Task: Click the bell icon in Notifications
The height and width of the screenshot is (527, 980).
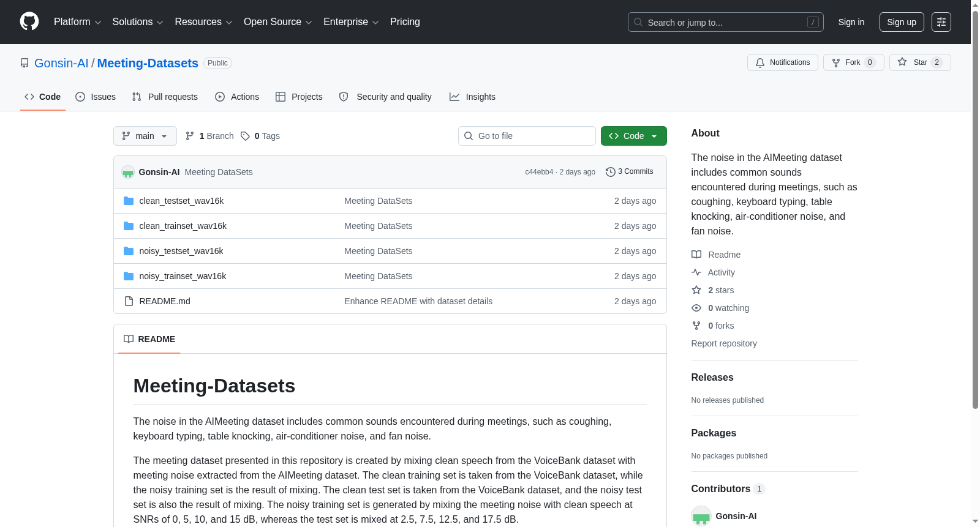Action: pyautogui.click(x=760, y=62)
